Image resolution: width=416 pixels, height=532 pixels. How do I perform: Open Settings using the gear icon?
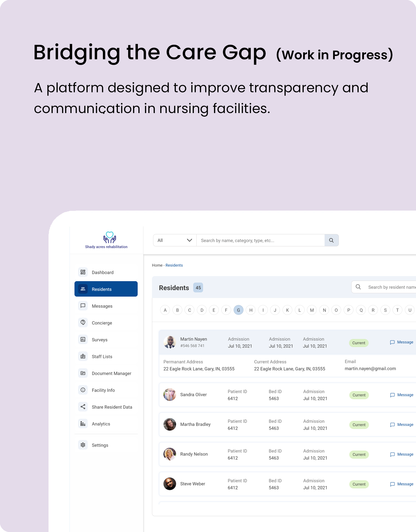point(83,445)
